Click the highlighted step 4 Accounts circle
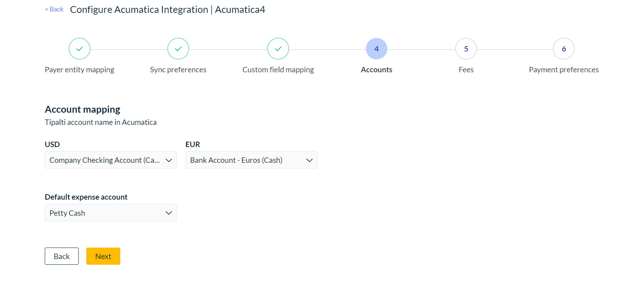The width and height of the screenshot is (644, 293). [377, 49]
